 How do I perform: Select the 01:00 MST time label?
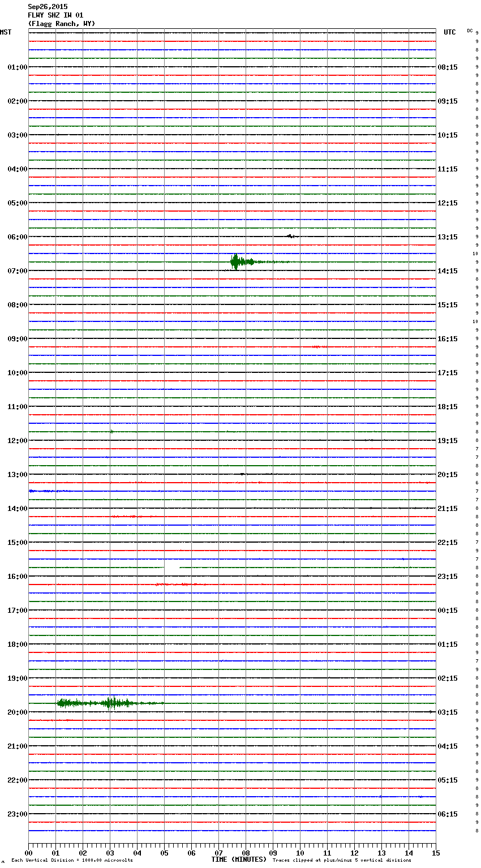point(17,67)
